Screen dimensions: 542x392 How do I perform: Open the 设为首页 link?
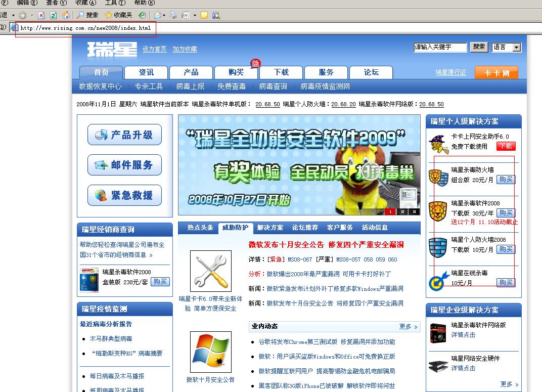tap(155, 49)
